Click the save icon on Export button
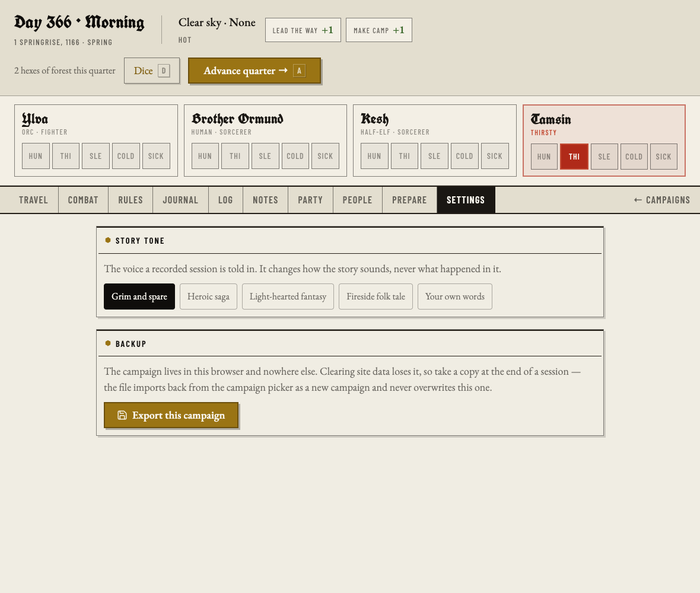This screenshot has height=593, width=700. pyautogui.click(x=122, y=416)
